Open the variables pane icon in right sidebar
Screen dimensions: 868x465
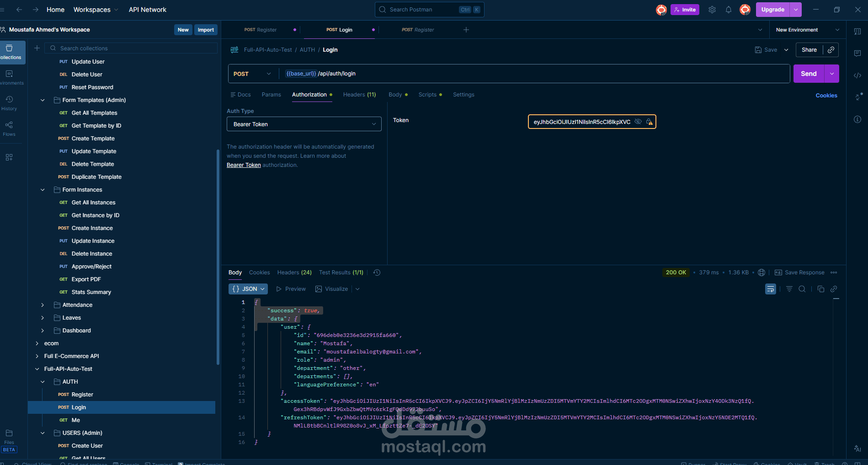pyautogui.click(x=857, y=32)
